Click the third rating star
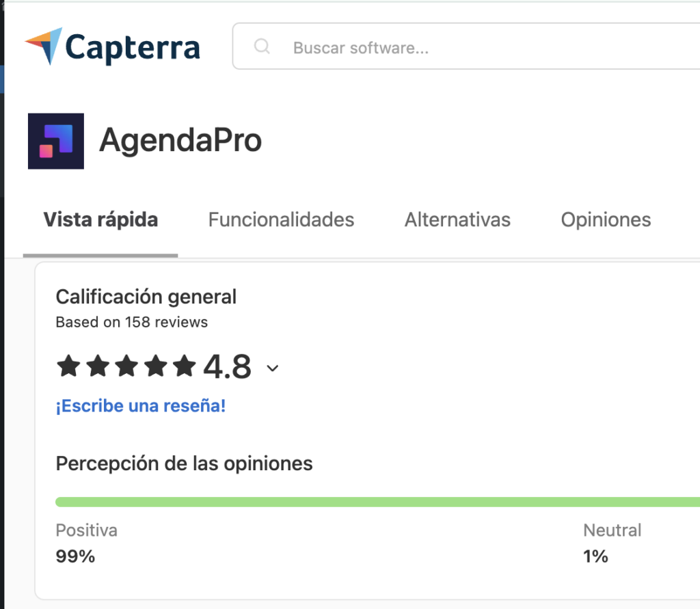Viewport: 700px width, 609px height. (x=126, y=366)
